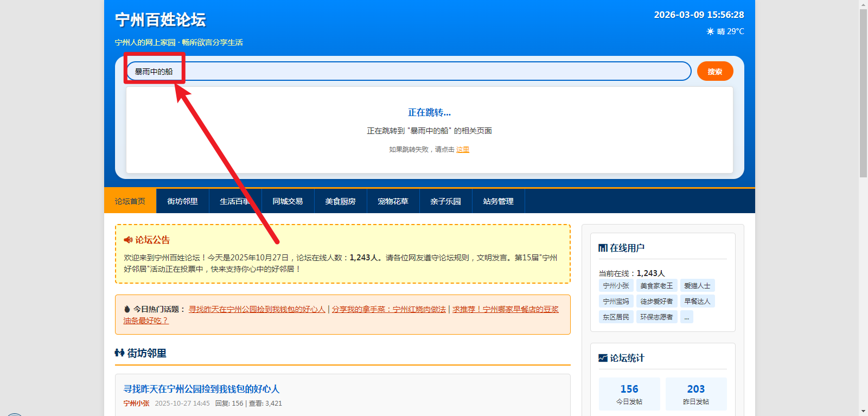868x416 pixels.
Task: Click the line chart icon beside 论坛统计
Action: pyautogui.click(x=603, y=358)
